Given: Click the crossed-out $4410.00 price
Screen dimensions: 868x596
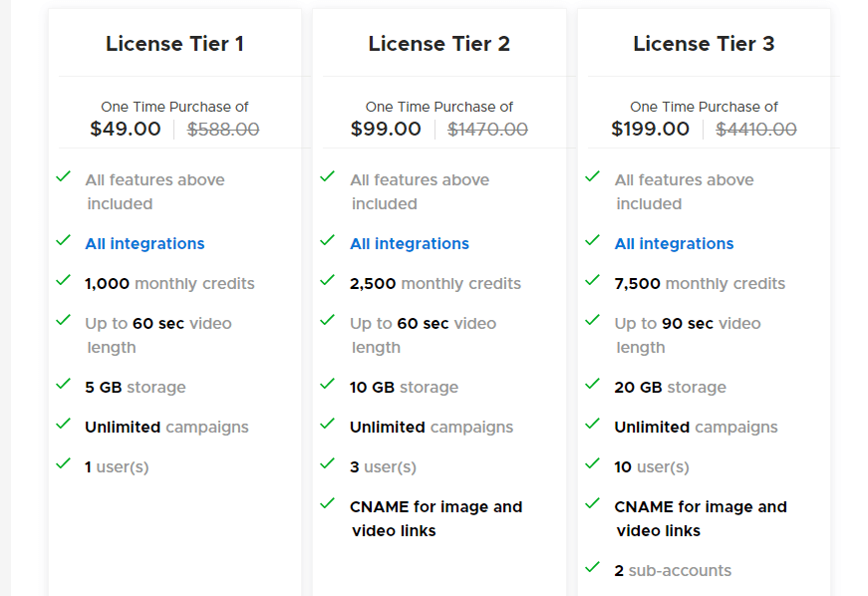Looking at the screenshot, I should pyautogui.click(x=756, y=129).
